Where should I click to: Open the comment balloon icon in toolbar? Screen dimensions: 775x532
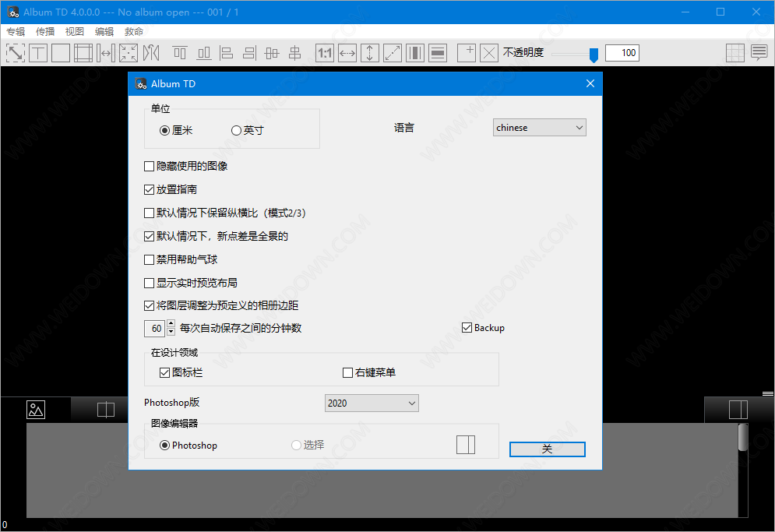point(759,52)
